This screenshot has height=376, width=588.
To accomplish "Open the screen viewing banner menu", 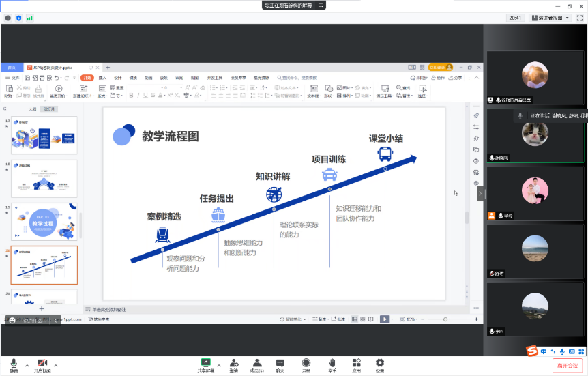I will tap(321, 5).
